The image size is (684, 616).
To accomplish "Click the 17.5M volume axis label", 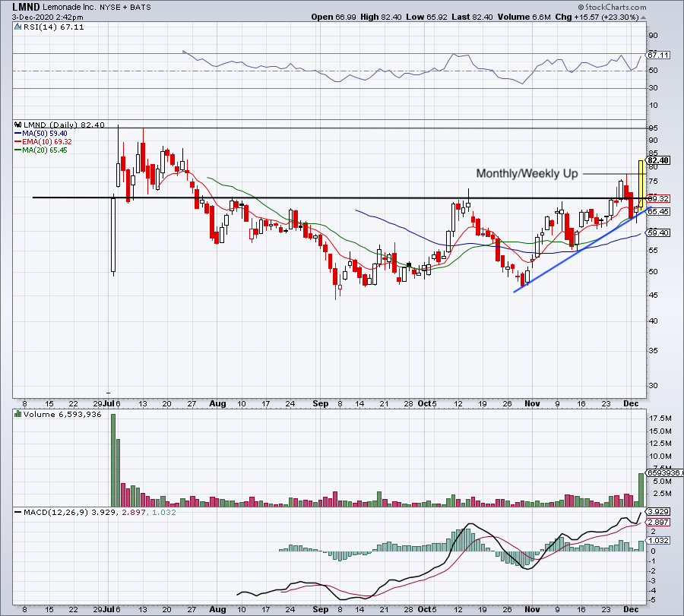I will pyautogui.click(x=660, y=419).
